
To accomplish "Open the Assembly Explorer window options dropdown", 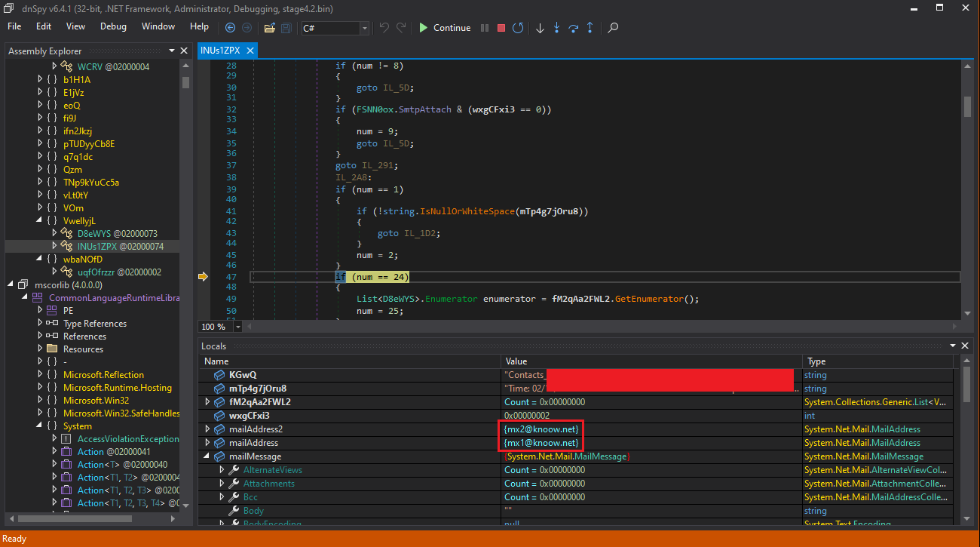I will [x=173, y=51].
